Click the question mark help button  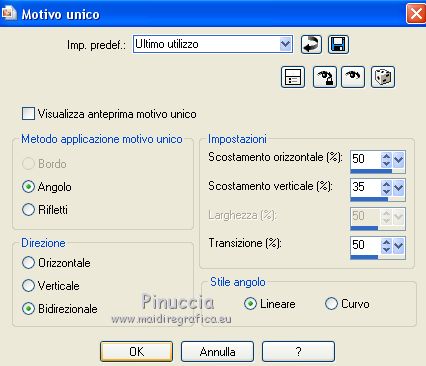[298, 351]
